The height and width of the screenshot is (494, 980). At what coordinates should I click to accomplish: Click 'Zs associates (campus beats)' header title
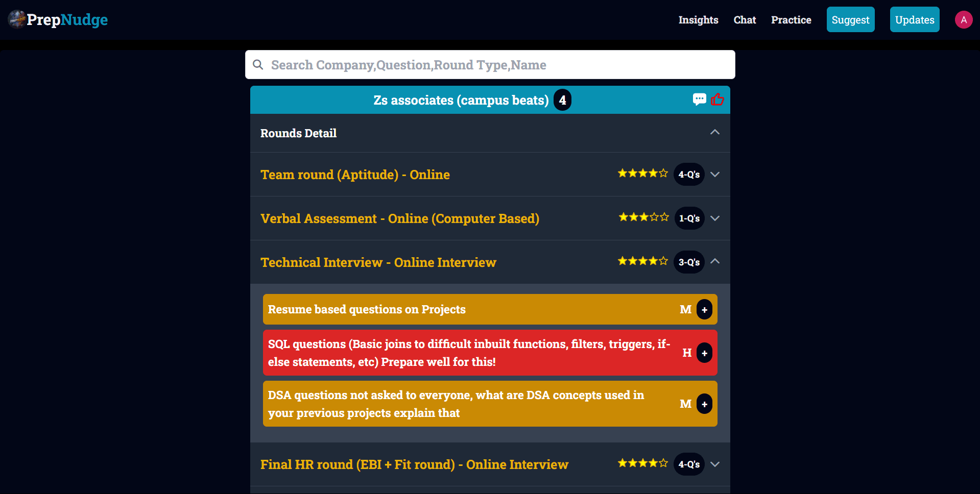(x=461, y=100)
